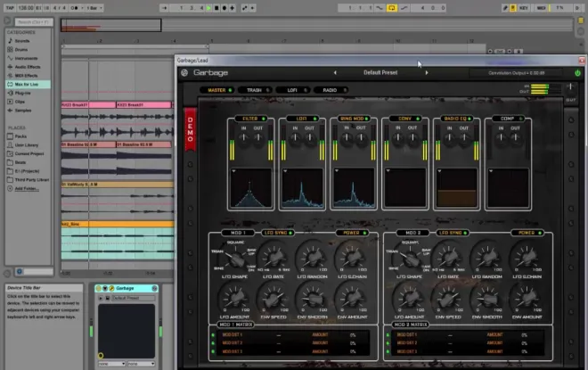Expand the COMP display dropdown triangle
Image resolution: width=588 pixels, height=370 pixels.
click(491, 171)
